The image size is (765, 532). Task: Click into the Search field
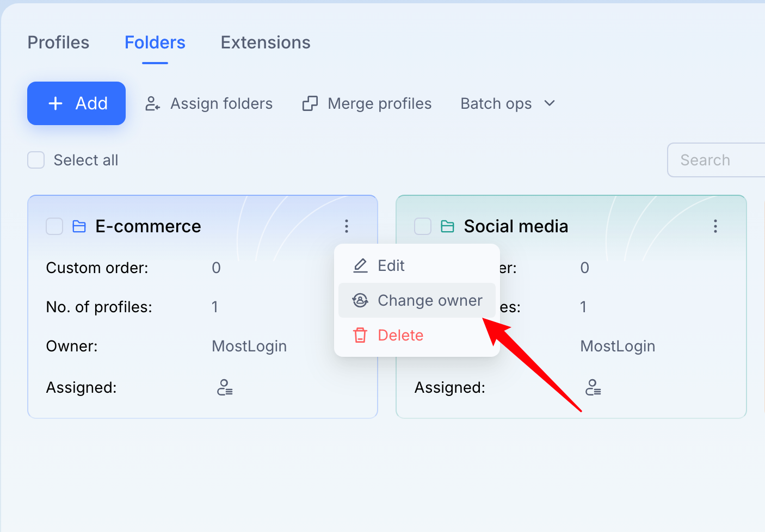tap(716, 160)
